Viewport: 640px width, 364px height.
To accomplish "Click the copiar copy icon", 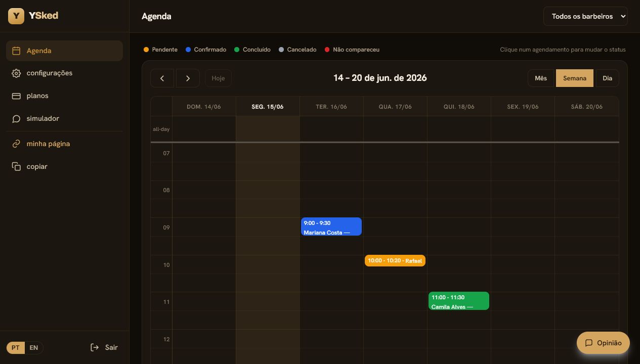I will click(x=16, y=167).
